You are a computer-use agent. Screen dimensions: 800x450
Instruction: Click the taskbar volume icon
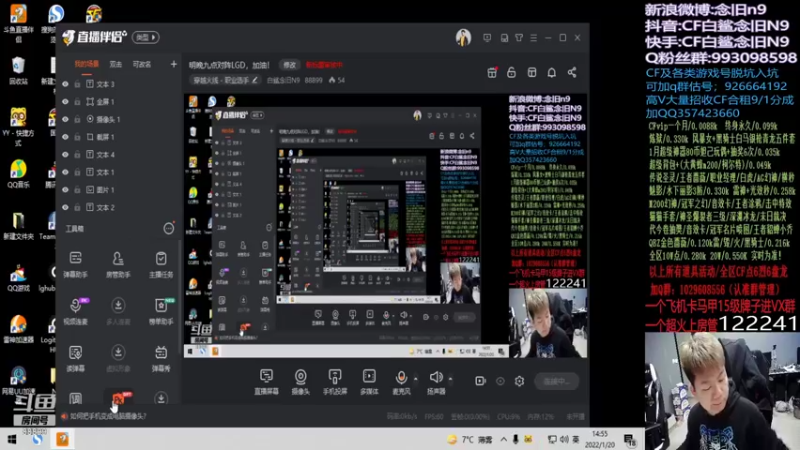[564, 439]
